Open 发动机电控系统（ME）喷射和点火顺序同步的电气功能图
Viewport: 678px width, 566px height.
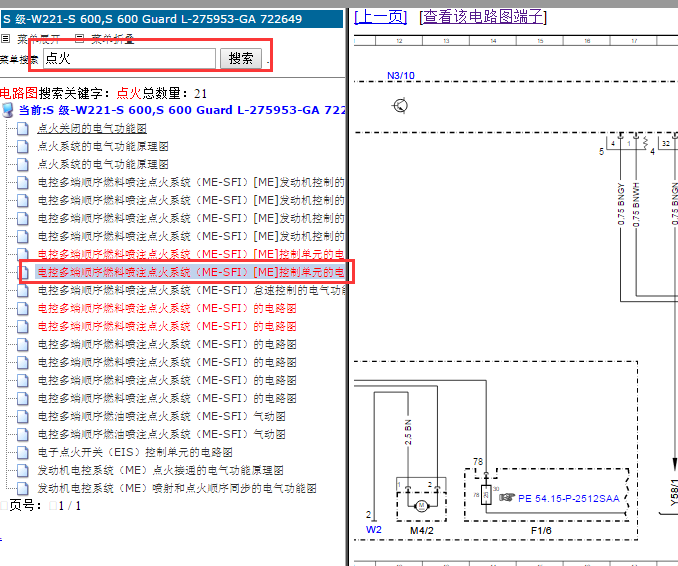(x=177, y=488)
